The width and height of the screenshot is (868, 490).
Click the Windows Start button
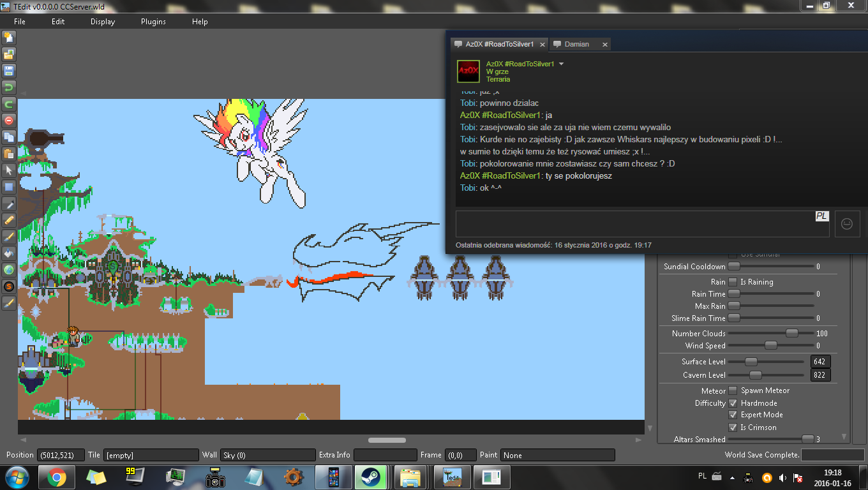(17, 477)
